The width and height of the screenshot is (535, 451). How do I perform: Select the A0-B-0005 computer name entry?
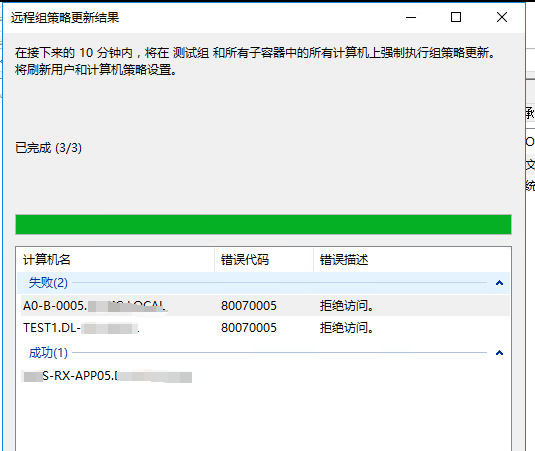click(x=95, y=306)
